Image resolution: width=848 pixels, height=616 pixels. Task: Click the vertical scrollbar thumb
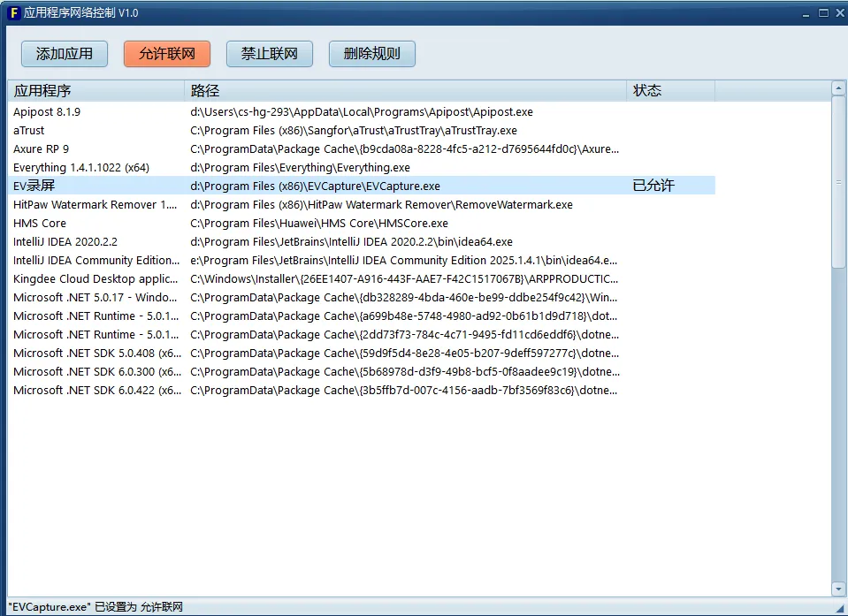point(839,182)
